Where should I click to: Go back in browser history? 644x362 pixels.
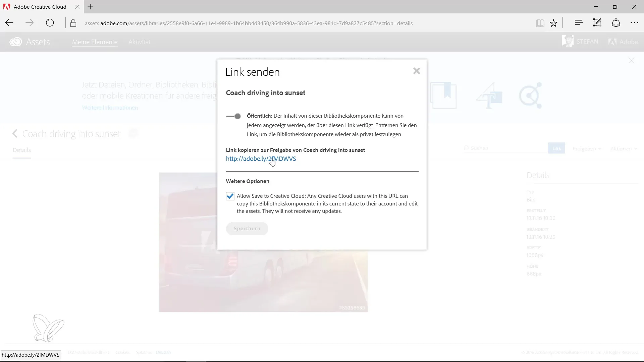[9, 23]
